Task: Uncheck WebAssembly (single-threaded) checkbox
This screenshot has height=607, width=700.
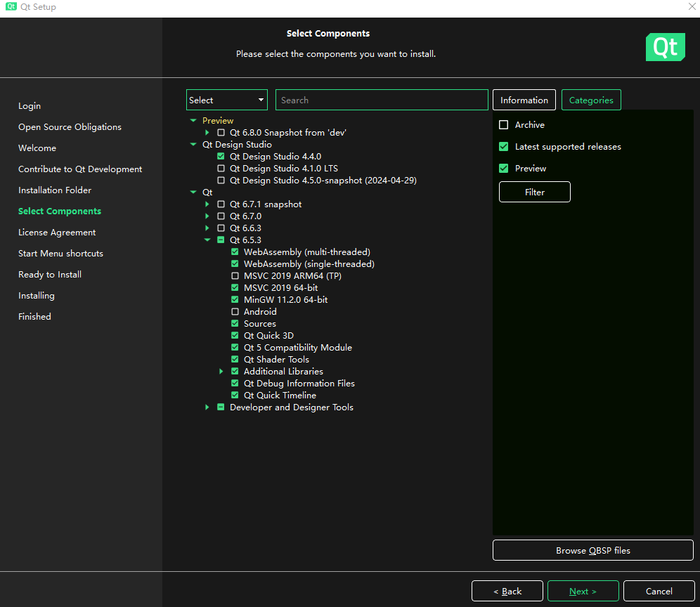Action: (x=235, y=263)
